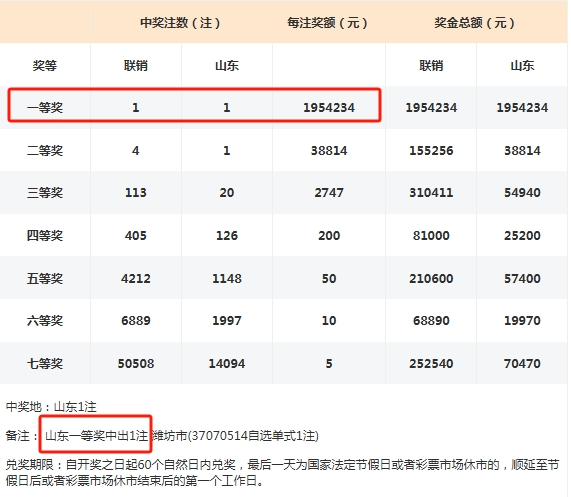Screen dimensions: 571x497
Task: Click the 五等奖 row label
Action: pos(45,279)
